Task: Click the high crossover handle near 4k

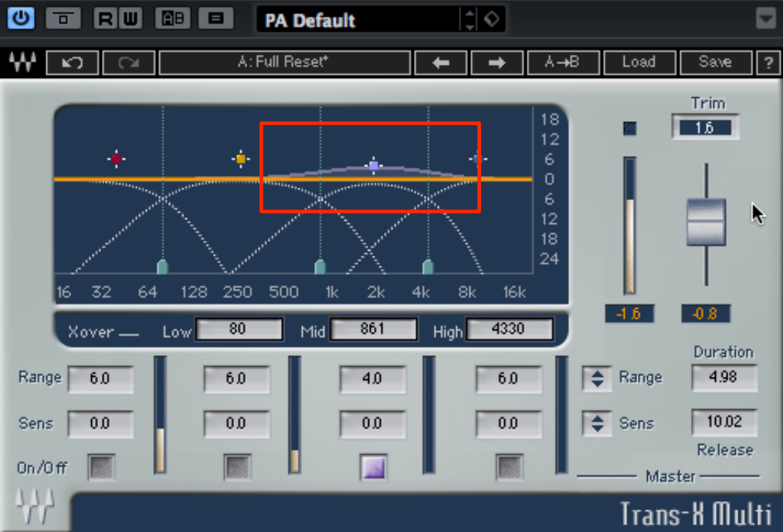Action: point(428,266)
